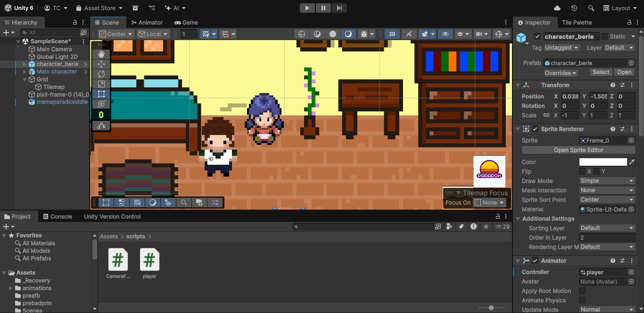Open the scene view search magnifier icon
Image resolution: width=644 pixels, height=313 pixels.
tap(184, 202)
